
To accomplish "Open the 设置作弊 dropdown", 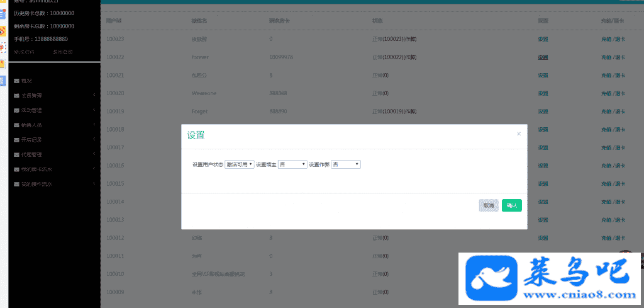I will pos(346,164).
